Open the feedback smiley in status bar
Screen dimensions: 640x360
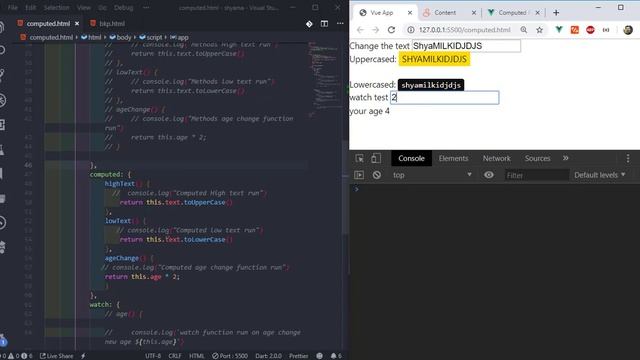[x=320, y=356]
